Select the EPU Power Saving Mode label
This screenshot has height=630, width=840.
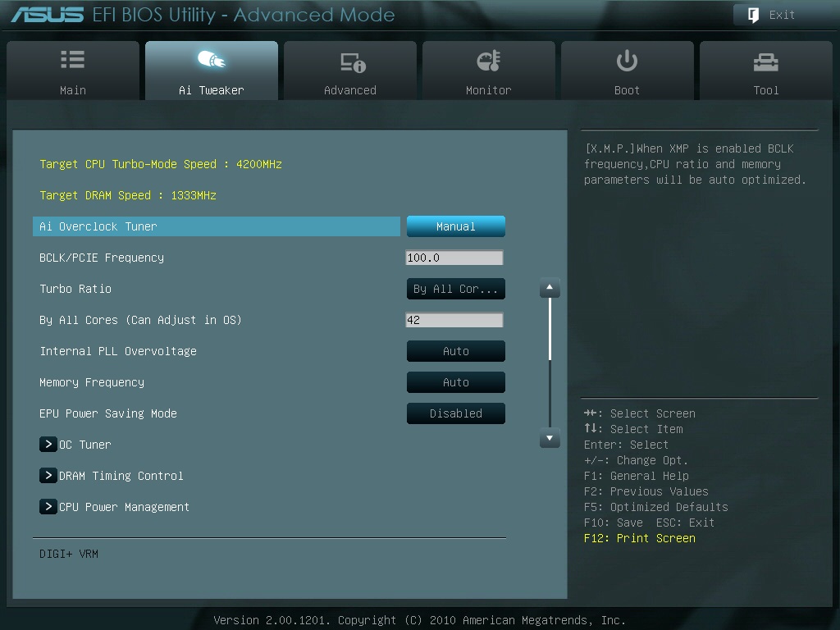tap(108, 413)
